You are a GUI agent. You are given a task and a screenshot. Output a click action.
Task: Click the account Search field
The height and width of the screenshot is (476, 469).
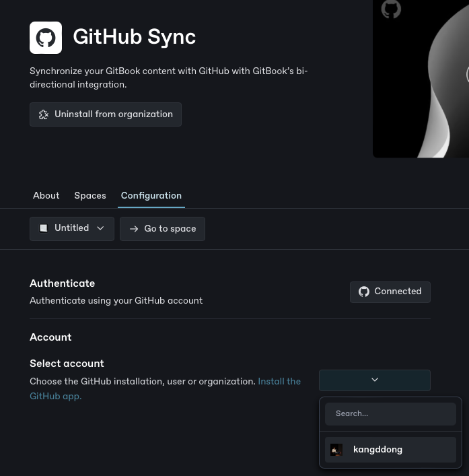pos(390,414)
